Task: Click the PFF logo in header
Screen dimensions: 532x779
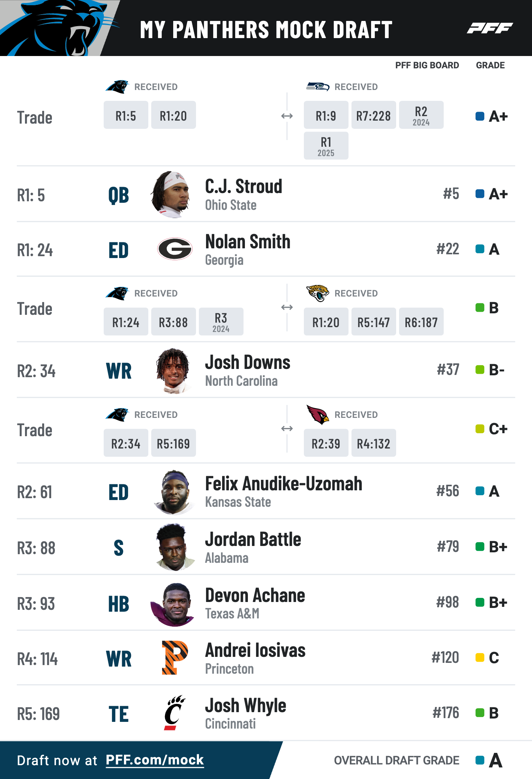Action: [490, 28]
